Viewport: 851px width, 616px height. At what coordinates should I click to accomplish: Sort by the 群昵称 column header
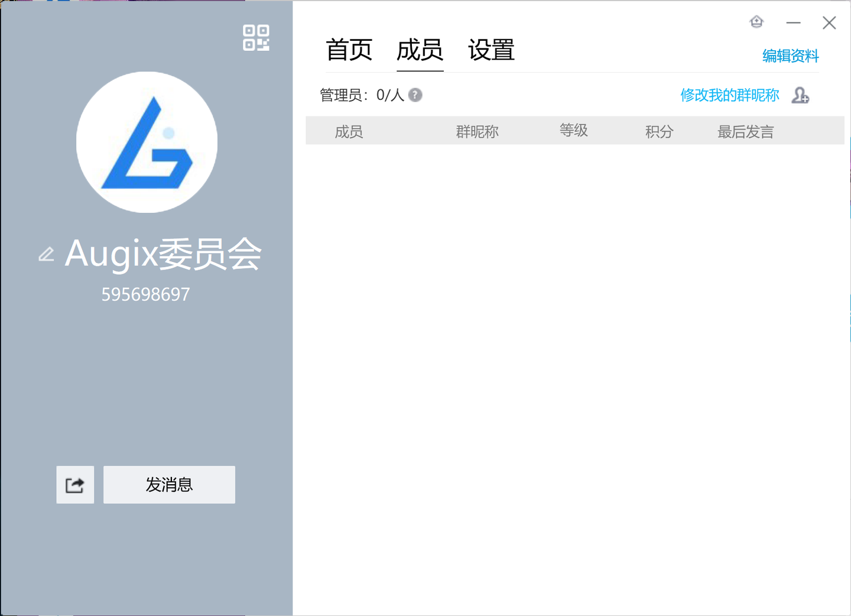coord(478,131)
